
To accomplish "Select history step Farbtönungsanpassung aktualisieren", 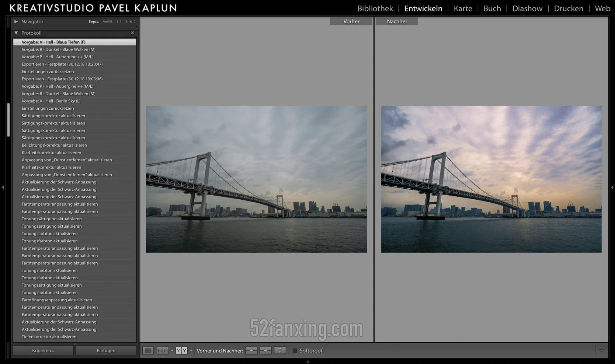I will pos(74,300).
